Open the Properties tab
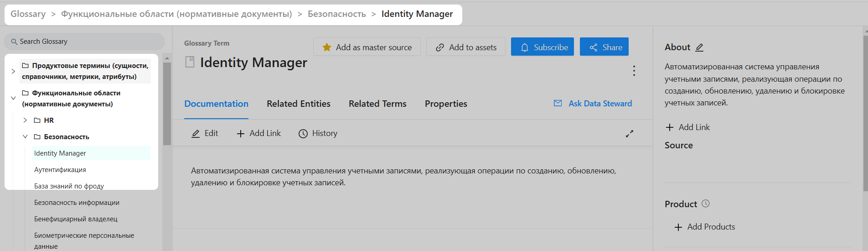 click(445, 104)
